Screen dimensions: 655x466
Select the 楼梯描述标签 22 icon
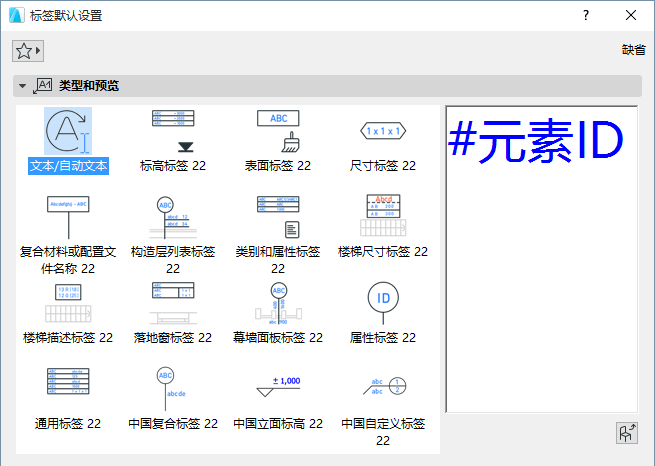pyautogui.click(x=68, y=303)
